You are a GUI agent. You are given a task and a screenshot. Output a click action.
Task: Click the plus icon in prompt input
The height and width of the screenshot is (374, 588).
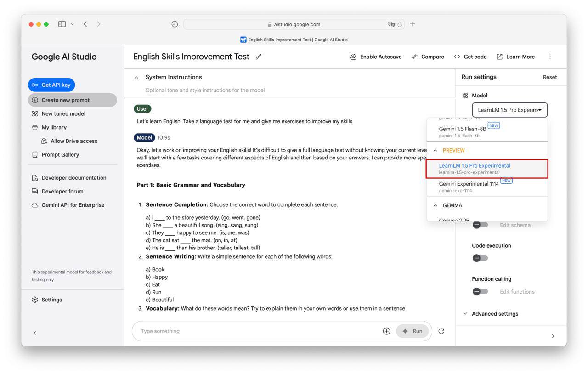[386, 331]
